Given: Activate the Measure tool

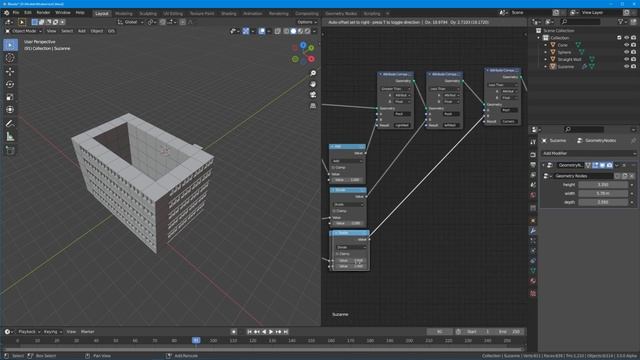Looking at the screenshot, I should coord(10,137).
